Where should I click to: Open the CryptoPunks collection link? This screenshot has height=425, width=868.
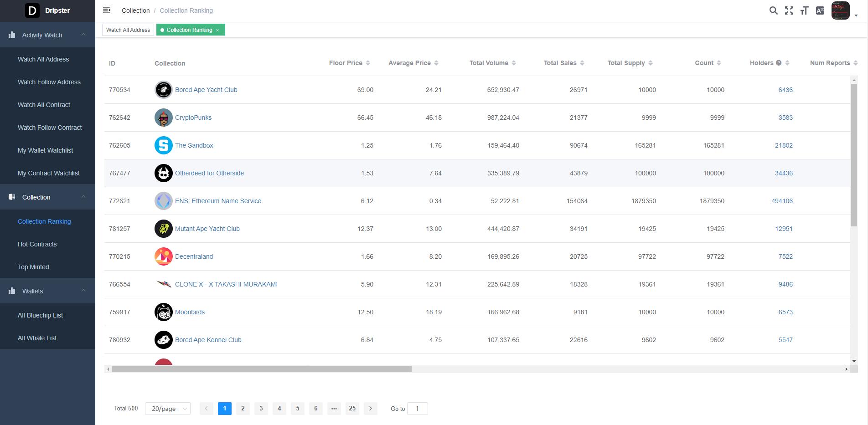coord(193,118)
